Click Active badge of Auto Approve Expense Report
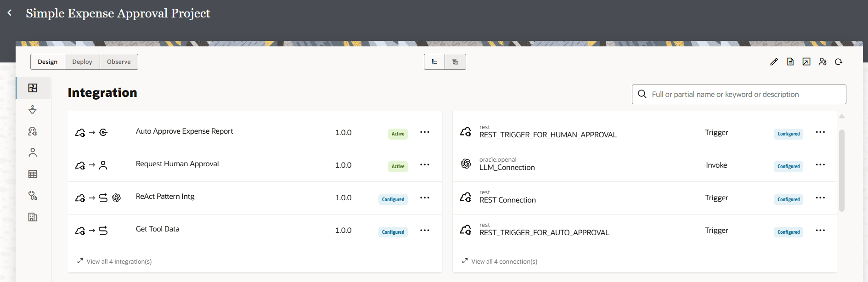The height and width of the screenshot is (282, 868). click(x=398, y=134)
